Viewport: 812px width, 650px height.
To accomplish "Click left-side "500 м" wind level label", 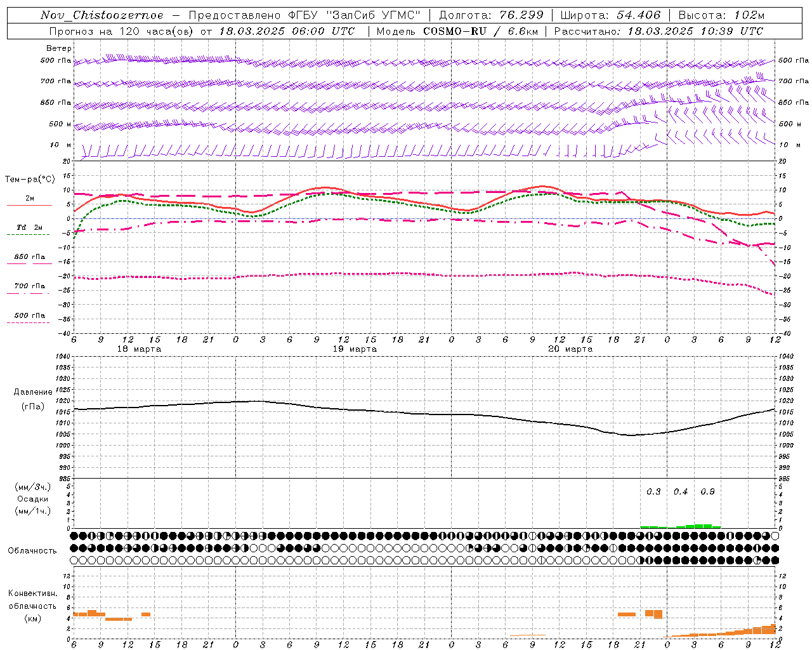I will pos(60,124).
